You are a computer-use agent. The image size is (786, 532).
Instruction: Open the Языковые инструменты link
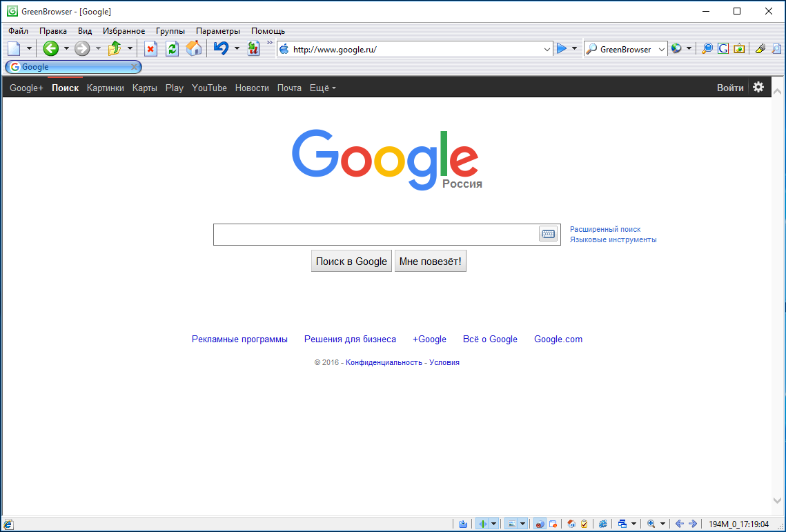(x=613, y=239)
